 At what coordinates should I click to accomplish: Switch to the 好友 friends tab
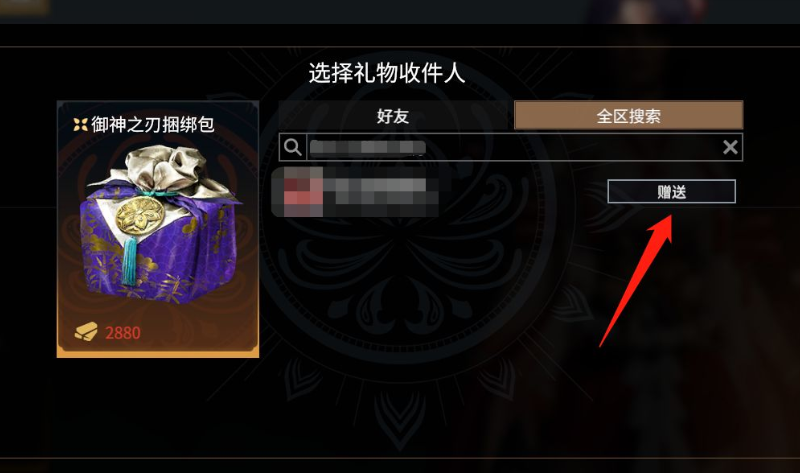393,115
